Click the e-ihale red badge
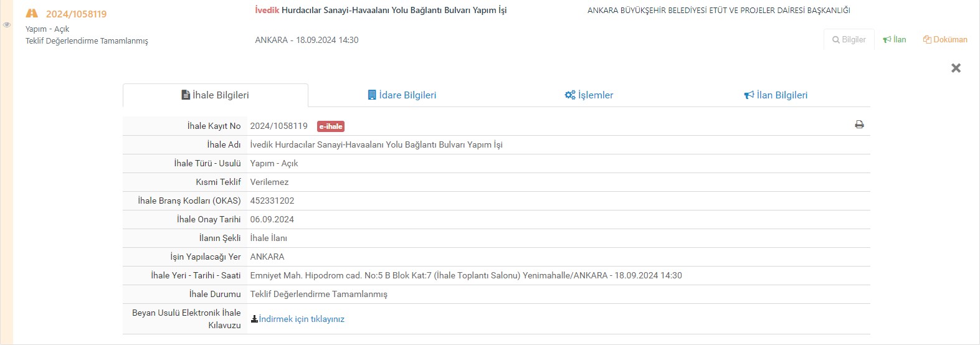 331,126
